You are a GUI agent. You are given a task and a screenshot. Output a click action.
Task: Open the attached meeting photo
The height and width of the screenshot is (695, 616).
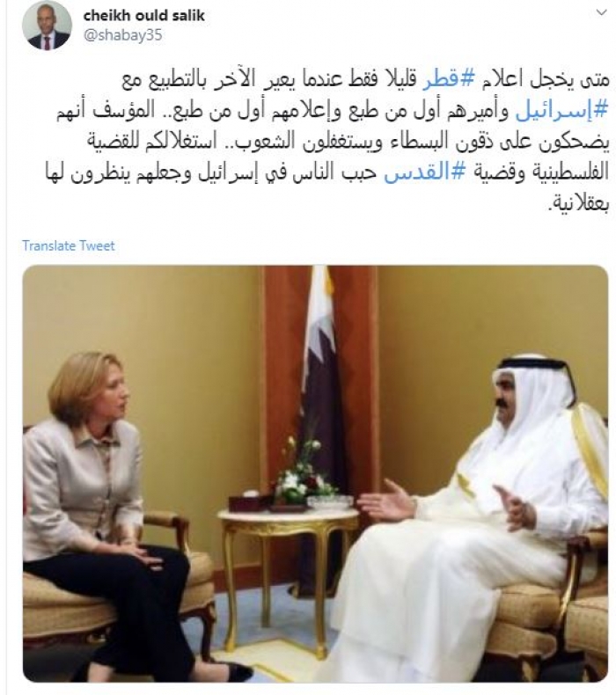tap(315, 473)
